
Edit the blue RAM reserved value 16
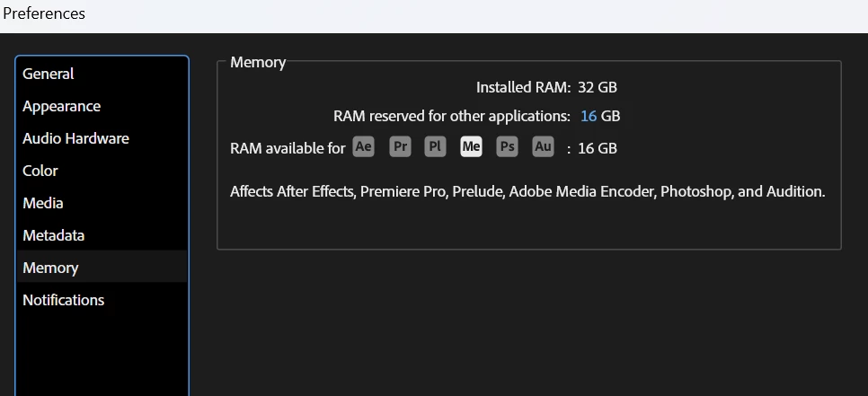589,116
